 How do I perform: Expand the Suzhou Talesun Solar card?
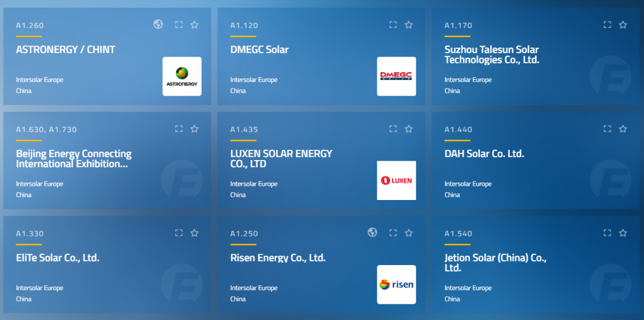pos(608,24)
